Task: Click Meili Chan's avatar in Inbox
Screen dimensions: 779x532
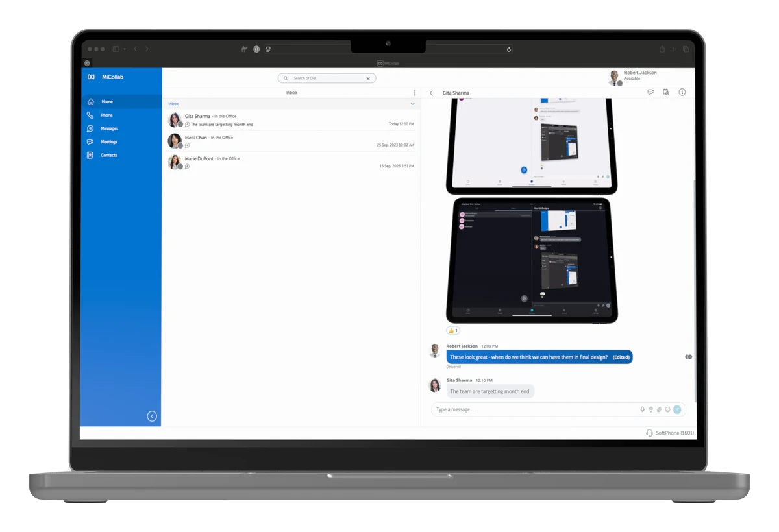Action: tap(175, 141)
